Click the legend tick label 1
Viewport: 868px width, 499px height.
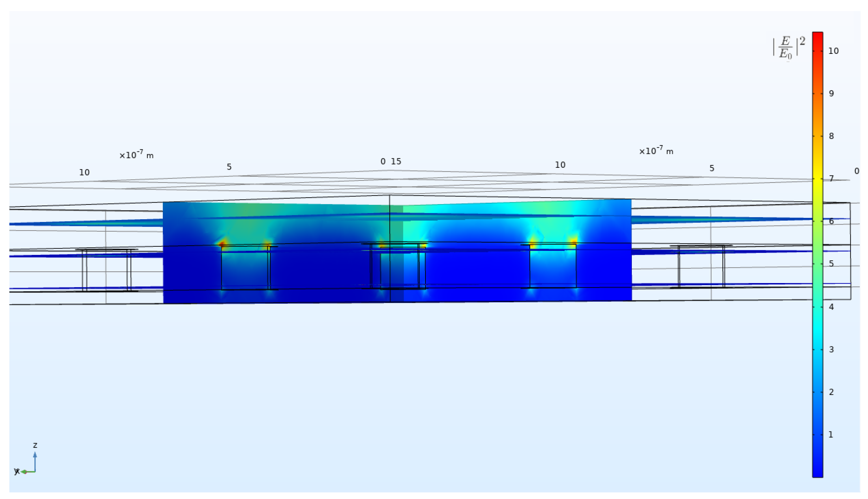(831, 434)
